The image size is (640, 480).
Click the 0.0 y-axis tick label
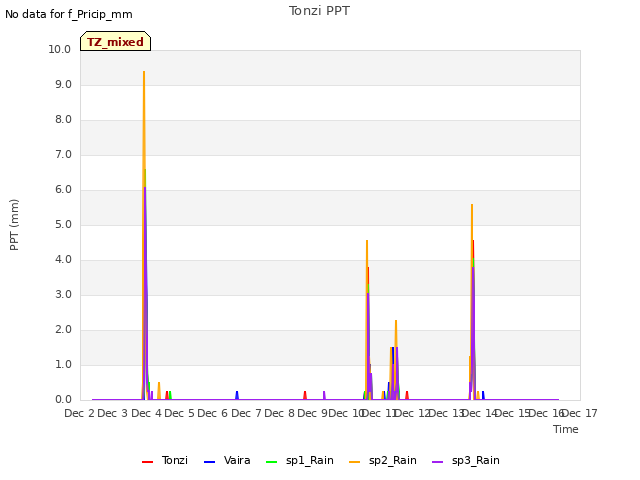tap(63, 400)
